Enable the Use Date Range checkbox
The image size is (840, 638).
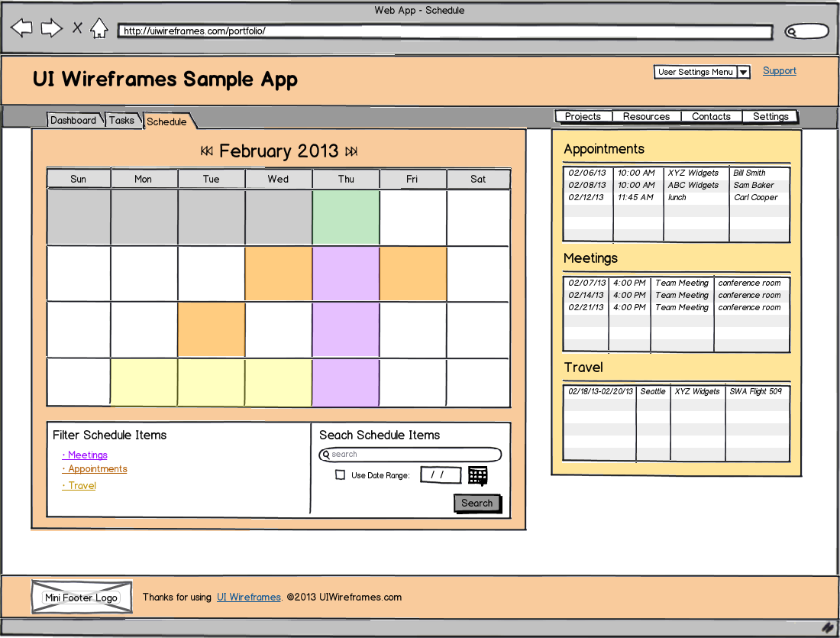[340, 474]
